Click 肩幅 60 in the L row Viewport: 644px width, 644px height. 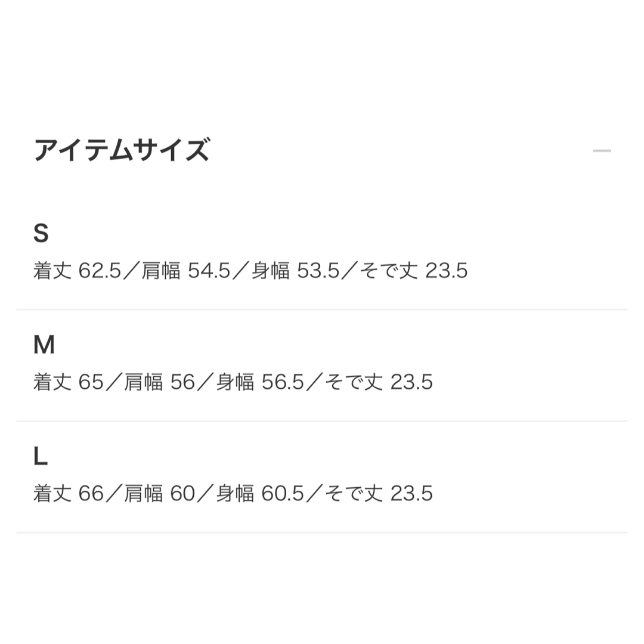pyautogui.click(x=159, y=493)
